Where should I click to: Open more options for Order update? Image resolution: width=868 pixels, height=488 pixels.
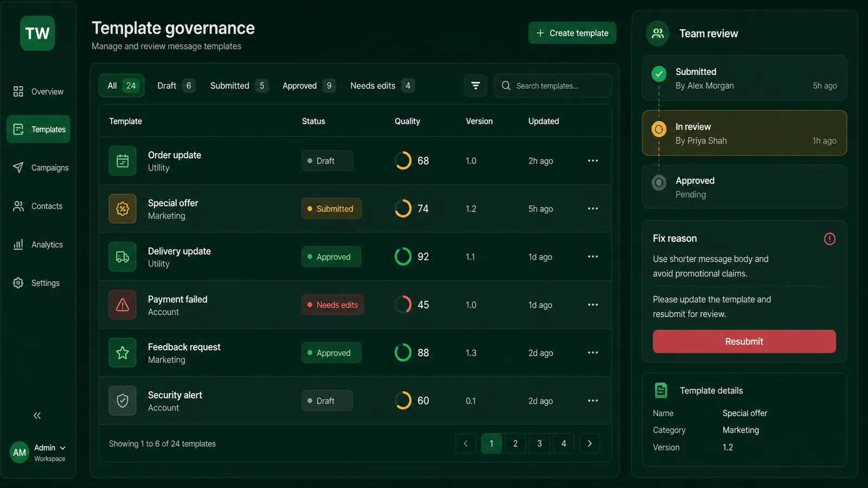tap(593, 160)
